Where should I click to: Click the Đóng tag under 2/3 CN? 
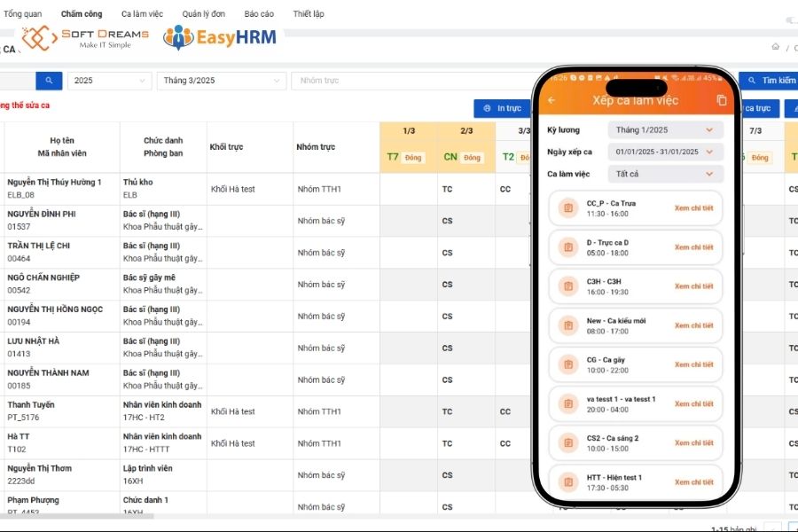[x=472, y=157]
